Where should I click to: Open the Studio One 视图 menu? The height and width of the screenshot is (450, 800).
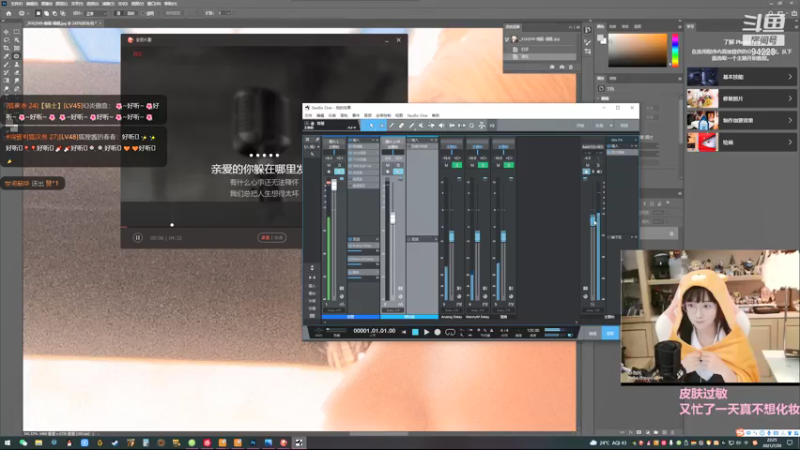399,115
